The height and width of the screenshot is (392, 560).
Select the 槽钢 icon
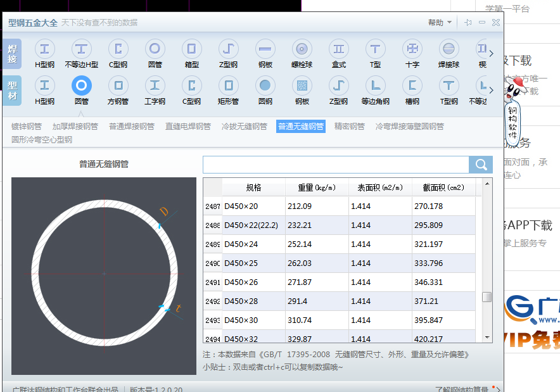tap(412, 85)
